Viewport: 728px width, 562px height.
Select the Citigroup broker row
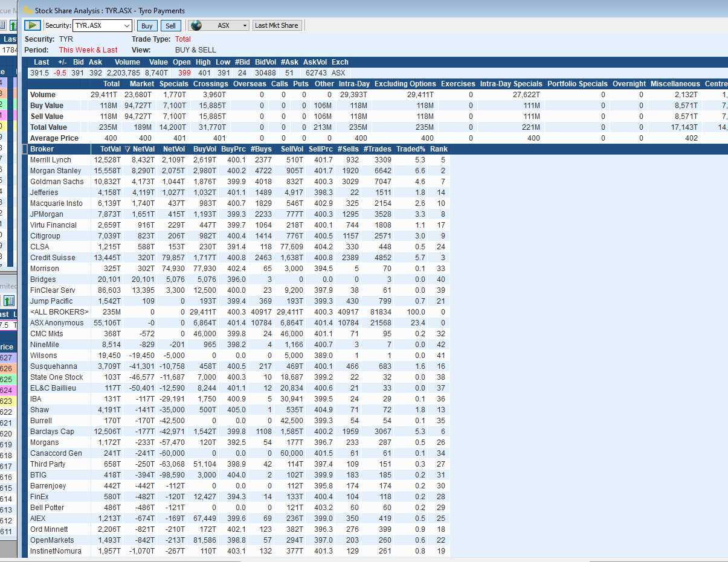[x=239, y=236]
